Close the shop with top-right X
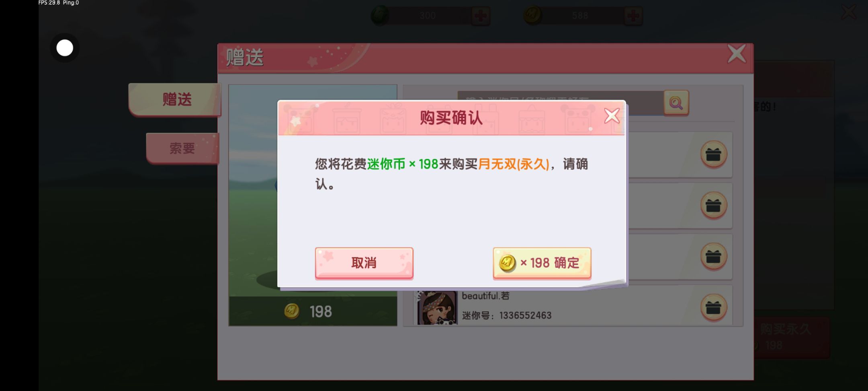The image size is (868, 391). tap(849, 12)
